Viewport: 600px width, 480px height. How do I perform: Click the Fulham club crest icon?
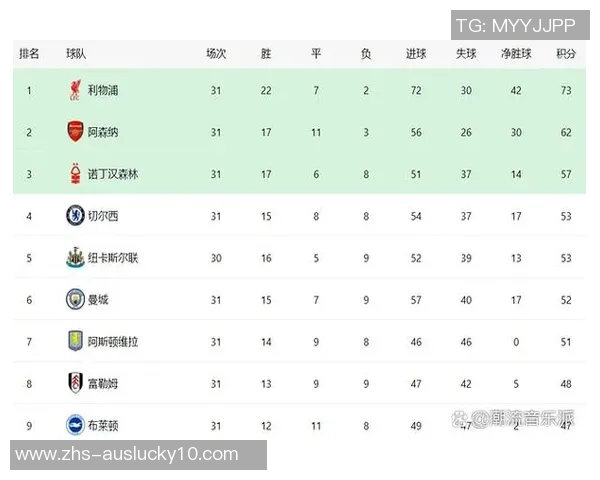(x=75, y=383)
